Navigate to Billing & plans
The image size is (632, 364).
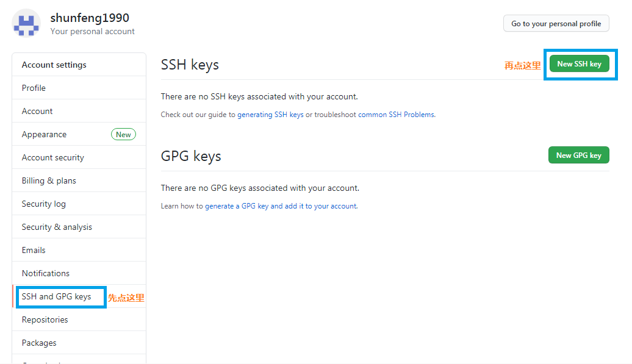tap(49, 180)
